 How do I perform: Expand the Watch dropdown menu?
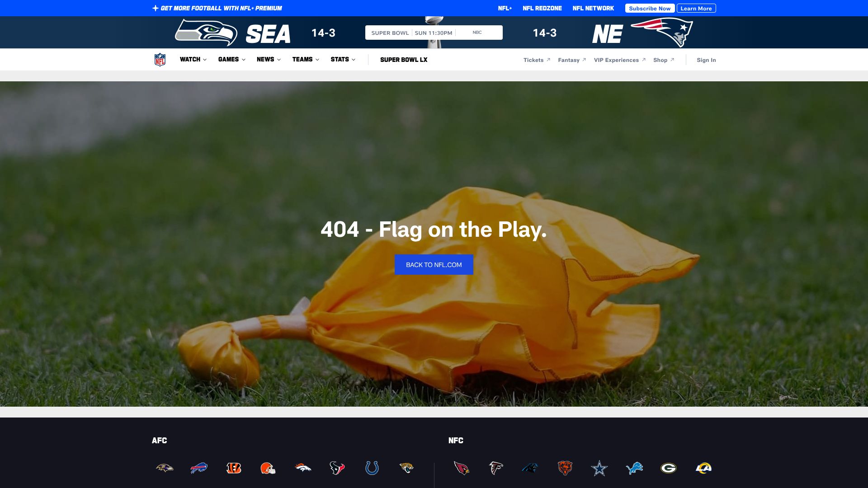point(193,60)
